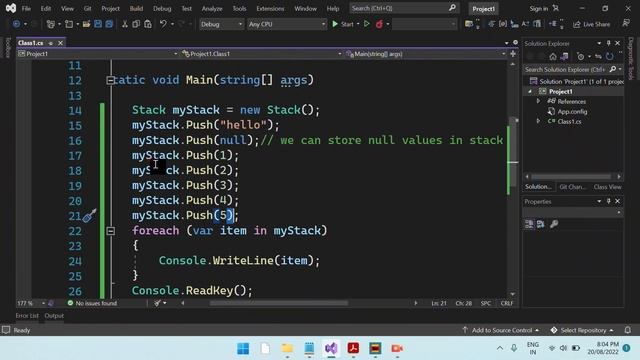
Task: Open the Error List tab
Action: click(x=27, y=316)
